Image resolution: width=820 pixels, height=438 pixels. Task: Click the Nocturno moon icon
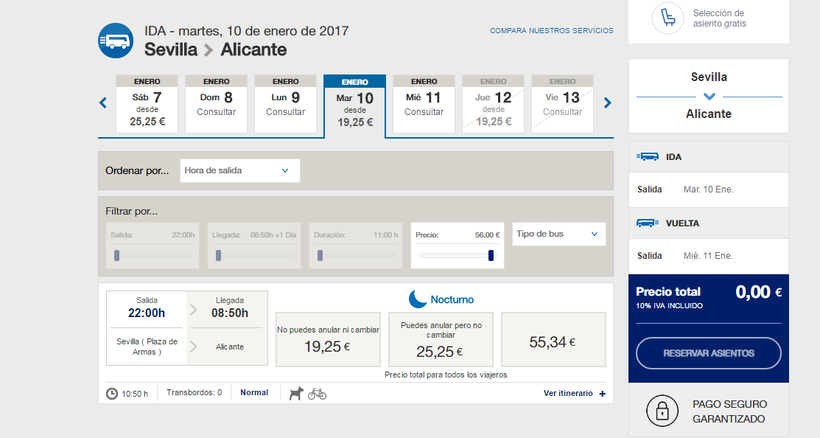418,298
